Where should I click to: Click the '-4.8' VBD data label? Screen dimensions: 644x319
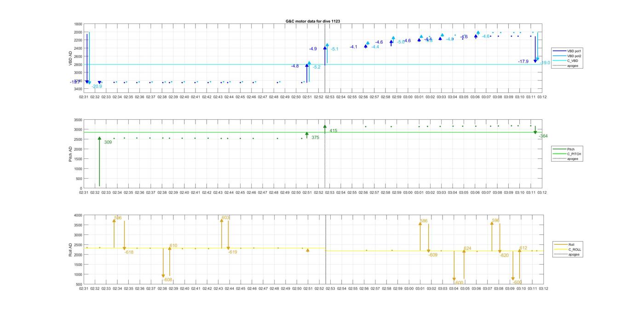coord(295,66)
